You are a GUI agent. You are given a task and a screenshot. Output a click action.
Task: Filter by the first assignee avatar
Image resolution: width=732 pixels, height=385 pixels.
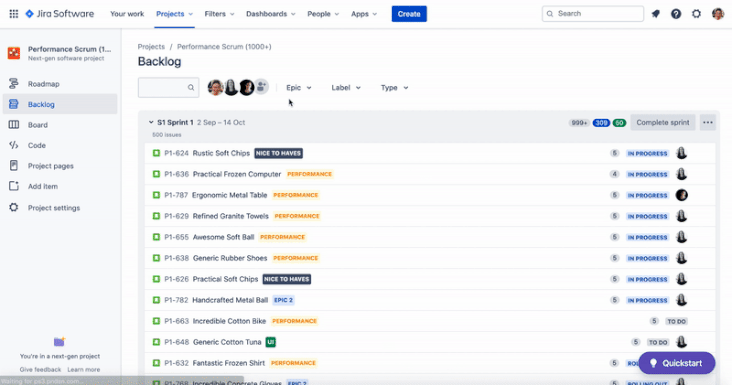click(215, 87)
